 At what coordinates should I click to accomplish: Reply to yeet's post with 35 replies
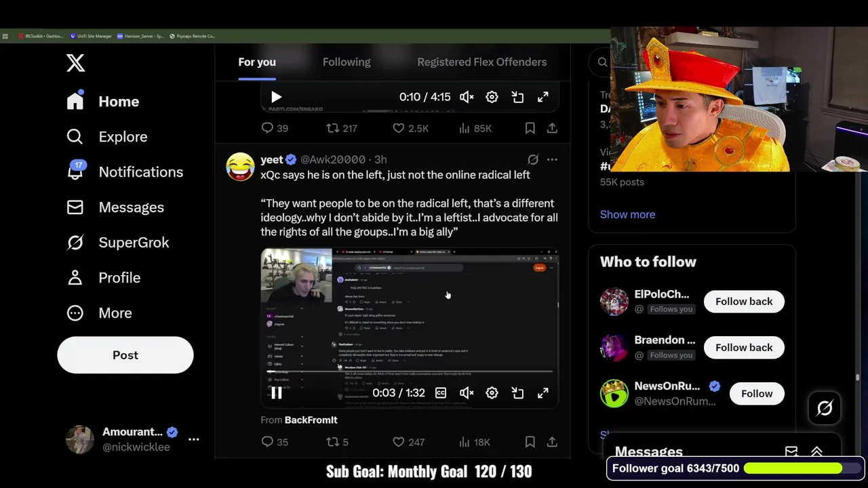[x=275, y=442]
